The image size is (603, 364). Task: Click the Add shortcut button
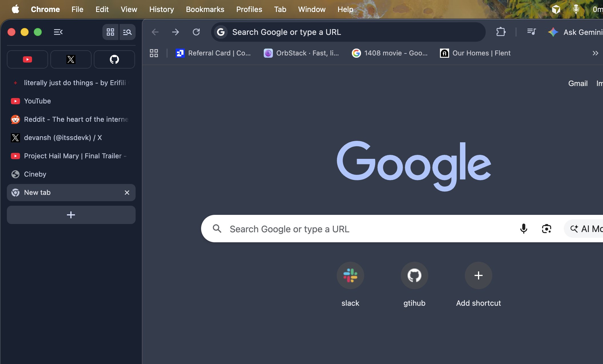click(478, 276)
